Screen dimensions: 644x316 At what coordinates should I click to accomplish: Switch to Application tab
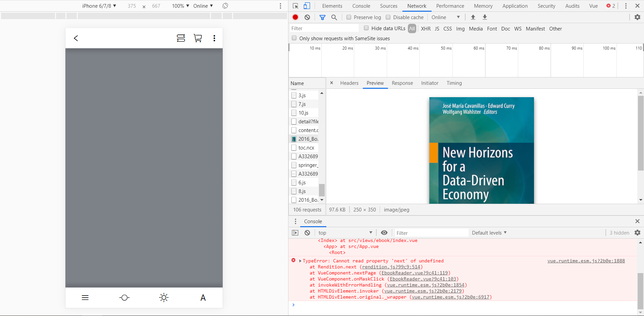click(515, 6)
